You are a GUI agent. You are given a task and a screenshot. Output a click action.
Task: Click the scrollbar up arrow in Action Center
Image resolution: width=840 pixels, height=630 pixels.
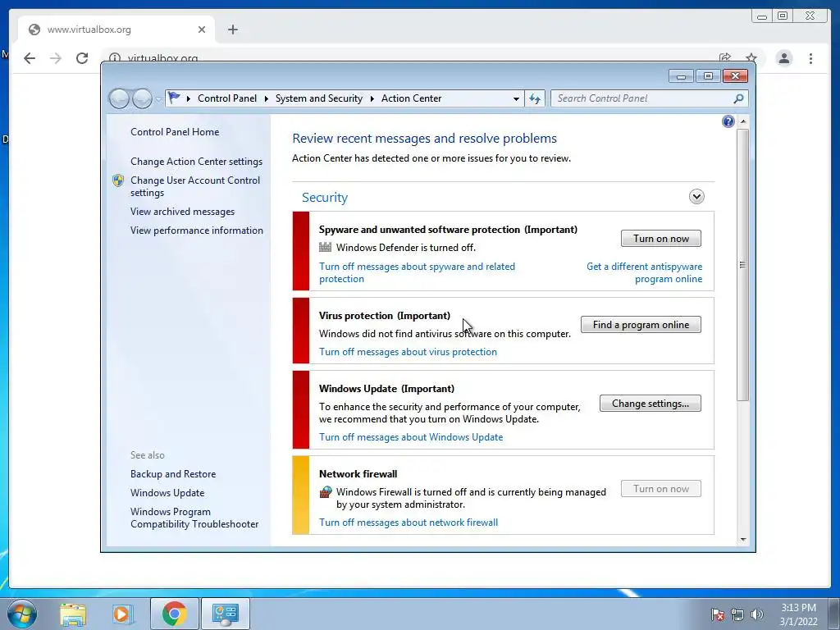[743, 121]
